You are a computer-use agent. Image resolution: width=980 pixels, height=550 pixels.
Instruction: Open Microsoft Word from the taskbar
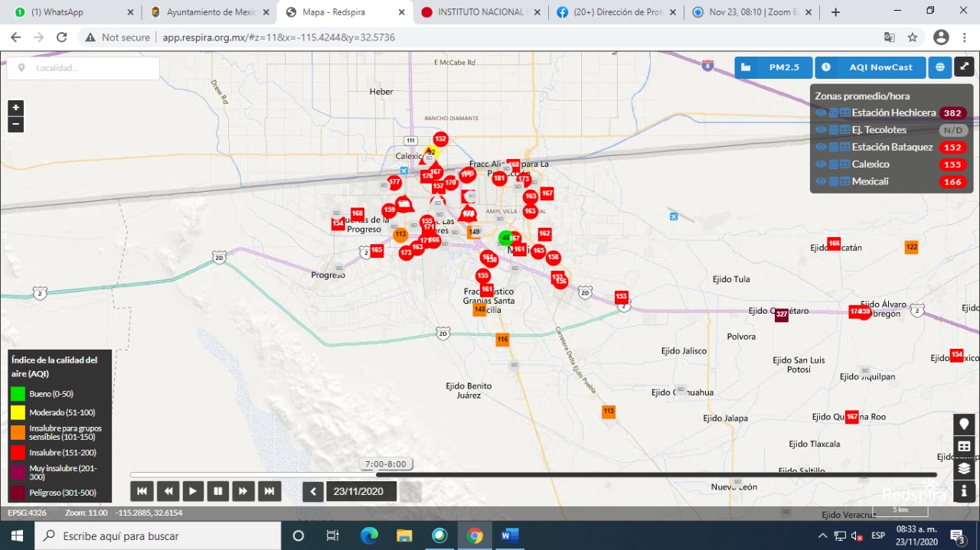pos(510,535)
